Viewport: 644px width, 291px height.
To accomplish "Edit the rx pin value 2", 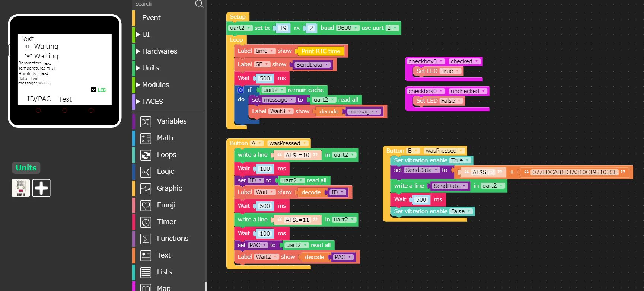I will click(312, 28).
